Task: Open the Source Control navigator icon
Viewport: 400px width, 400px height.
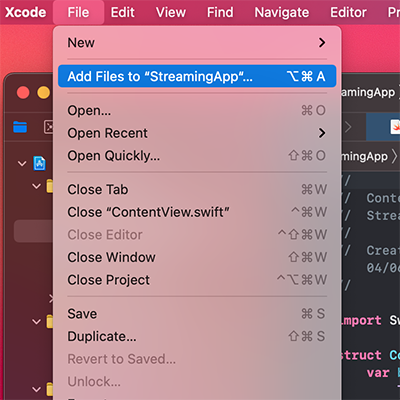Action: click(49, 127)
